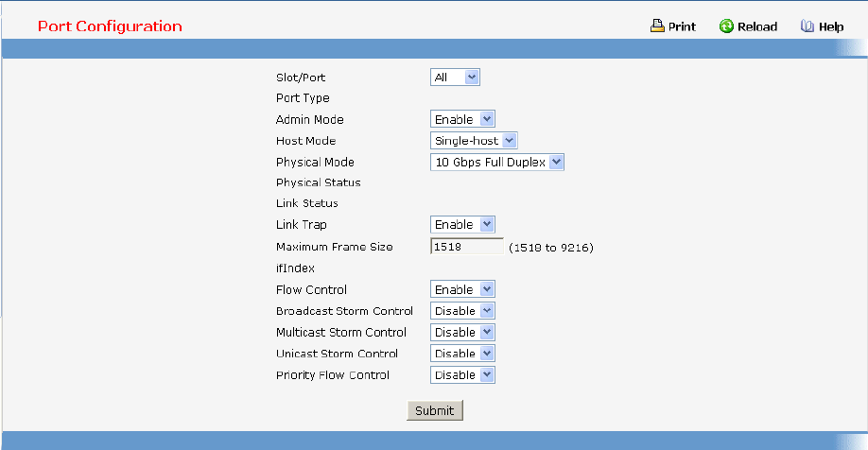
Task: Expand Broadcast Storm Control dropdown
Action: 462,311
